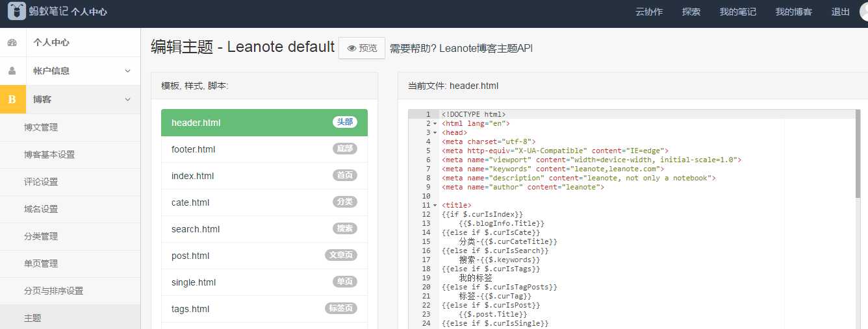Click the 模板, 样式, 脚本 panel heading

coord(195,86)
